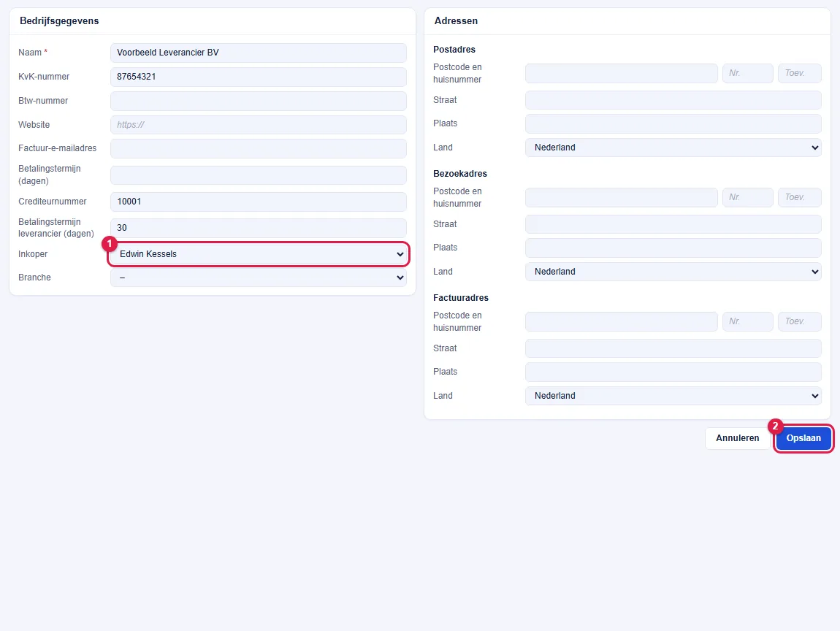The height and width of the screenshot is (631, 840).
Task: Click into the Btw-nummer field
Action: coord(259,101)
